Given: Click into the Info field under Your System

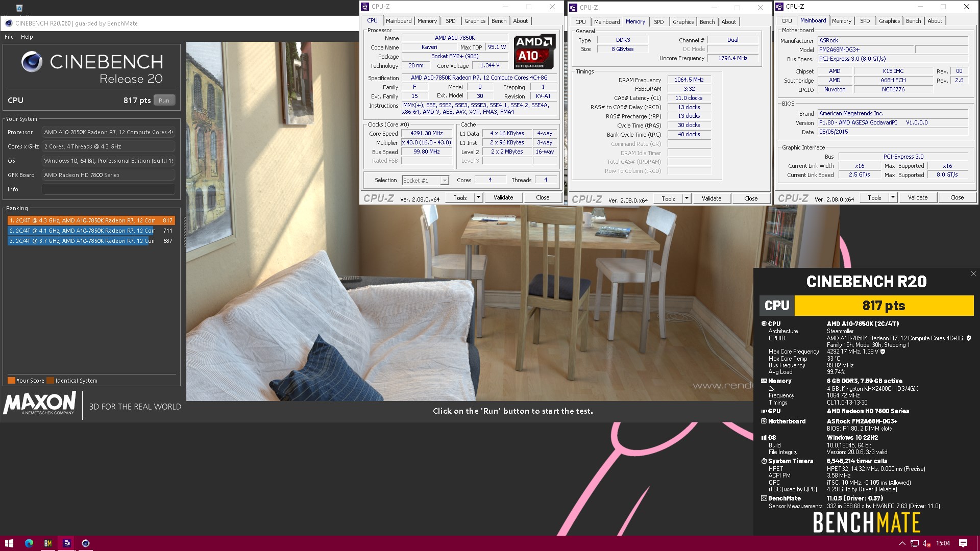Looking at the screenshot, I should tap(108, 189).
